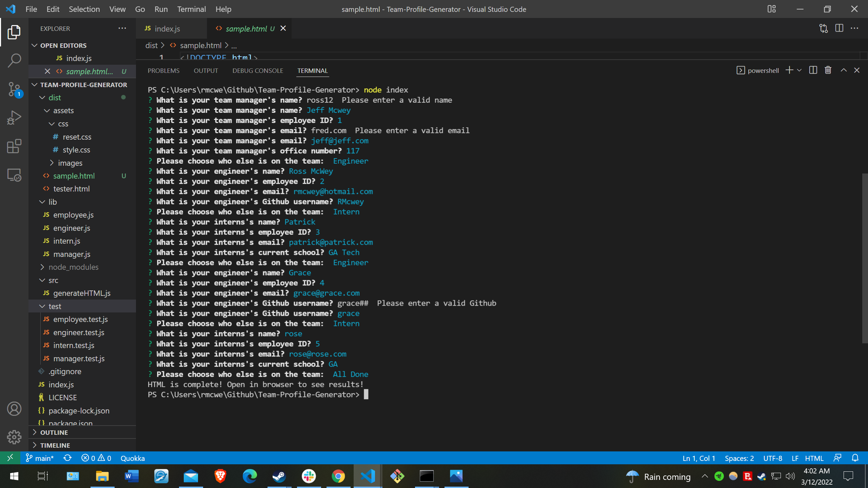The height and width of the screenshot is (488, 868).
Task: Open the Source Control view
Action: pos(14,89)
